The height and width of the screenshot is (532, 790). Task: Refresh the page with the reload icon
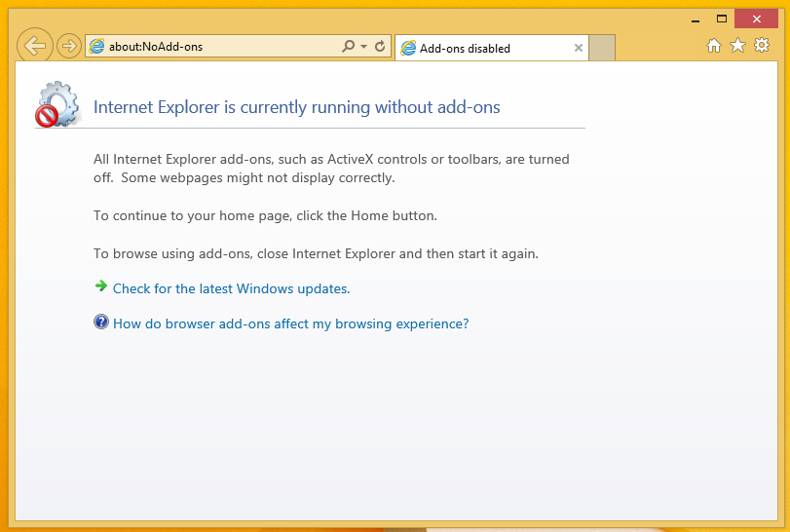click(380, 47)
